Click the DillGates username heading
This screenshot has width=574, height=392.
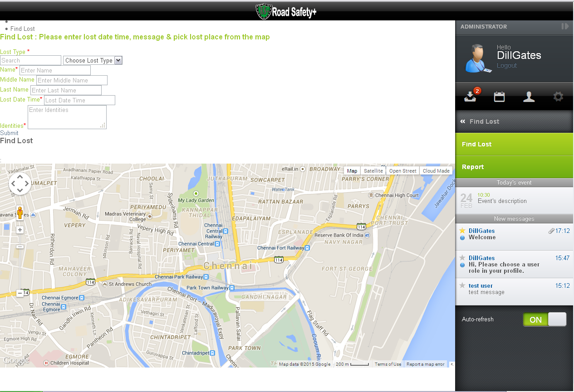[519, 55]
